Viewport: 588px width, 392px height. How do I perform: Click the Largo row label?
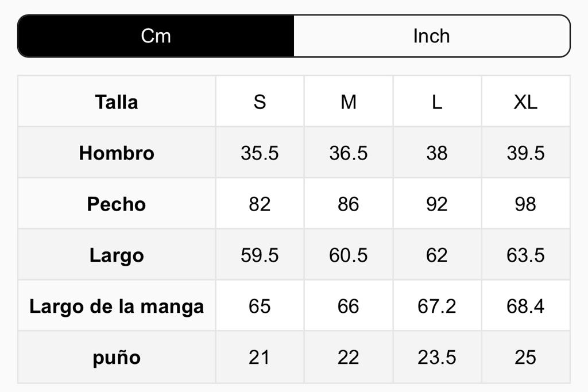(x=117, y=255)
